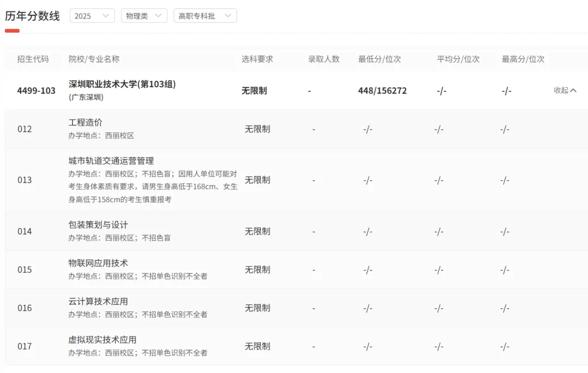Select the 工程造价 major
The image size is (588, 373).
(x=85, y=122)
